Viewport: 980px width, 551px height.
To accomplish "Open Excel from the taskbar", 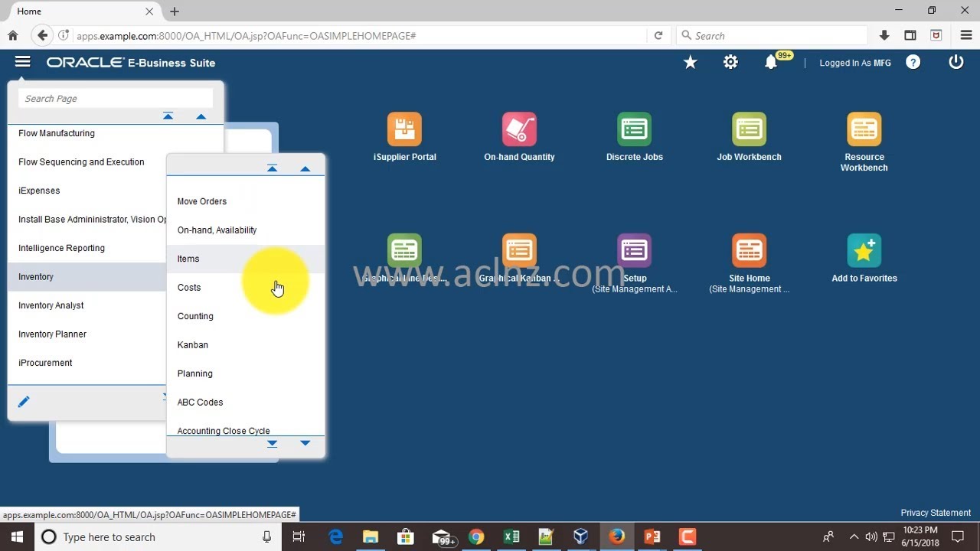I will click(511, 536).
